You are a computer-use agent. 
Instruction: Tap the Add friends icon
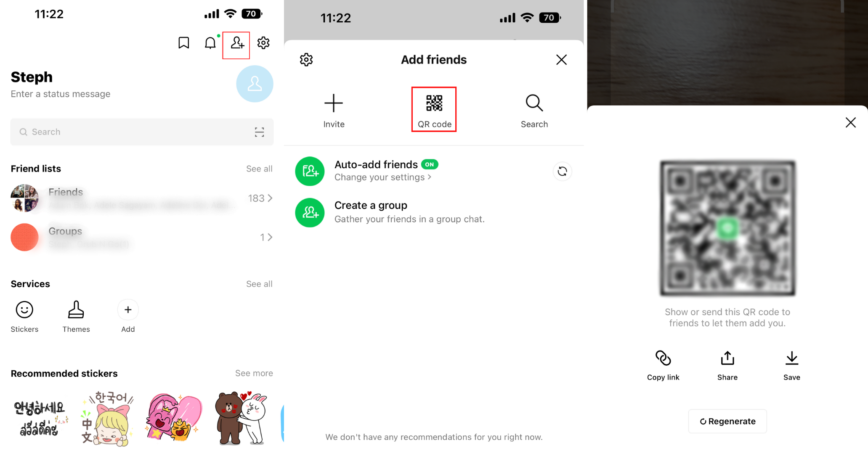coord(237,43)
